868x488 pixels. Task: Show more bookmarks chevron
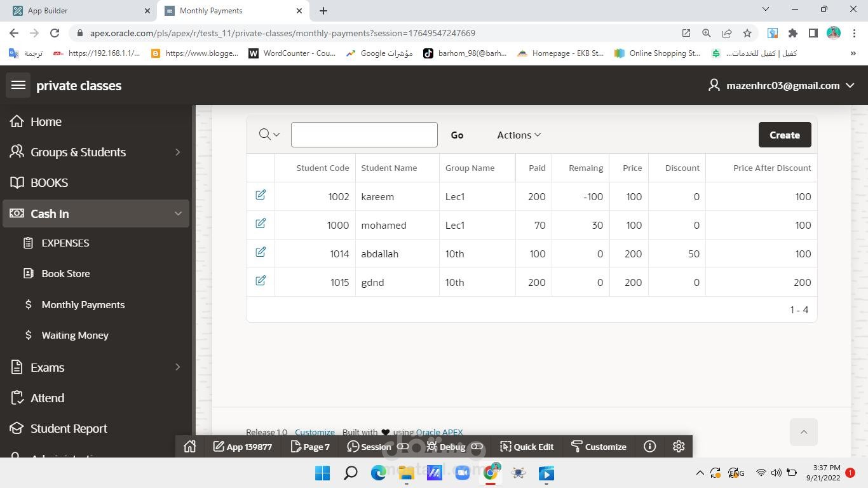(853, 53)
